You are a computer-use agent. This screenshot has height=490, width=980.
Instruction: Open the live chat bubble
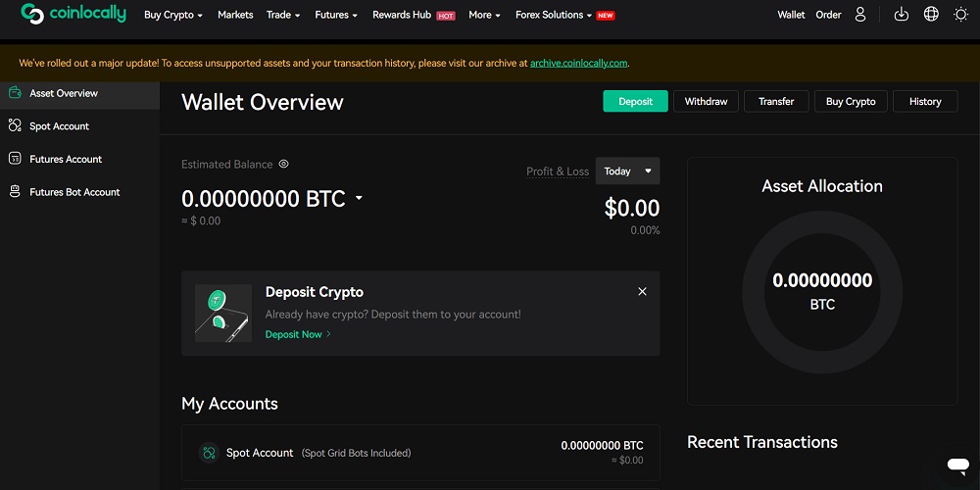tap(956, 465)
